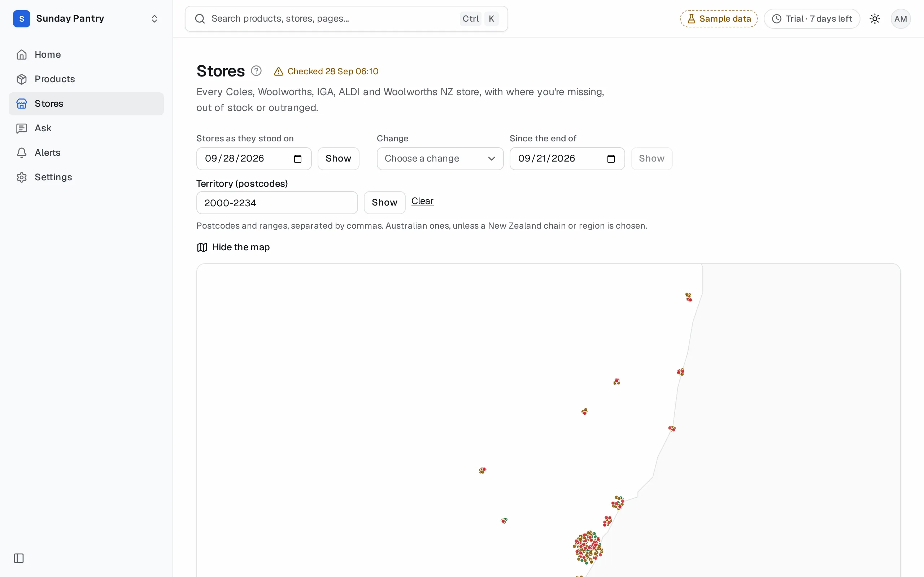Toggle the light/dark theme sun icon
The image size is (924, 577).
click(x=875, y=19)
